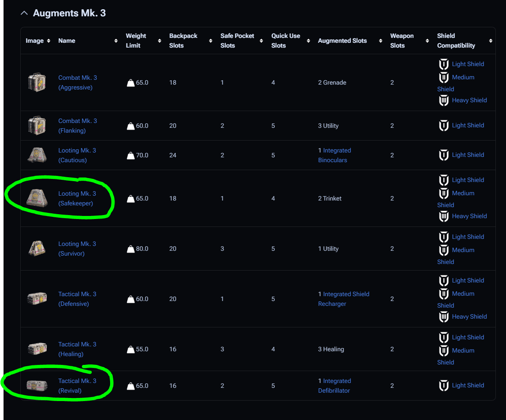Image resolution: width=506 pixels, height=420 pixels.
Task: Click Heavy Shield icon in Aggressive row
Action: click(444, 100)
